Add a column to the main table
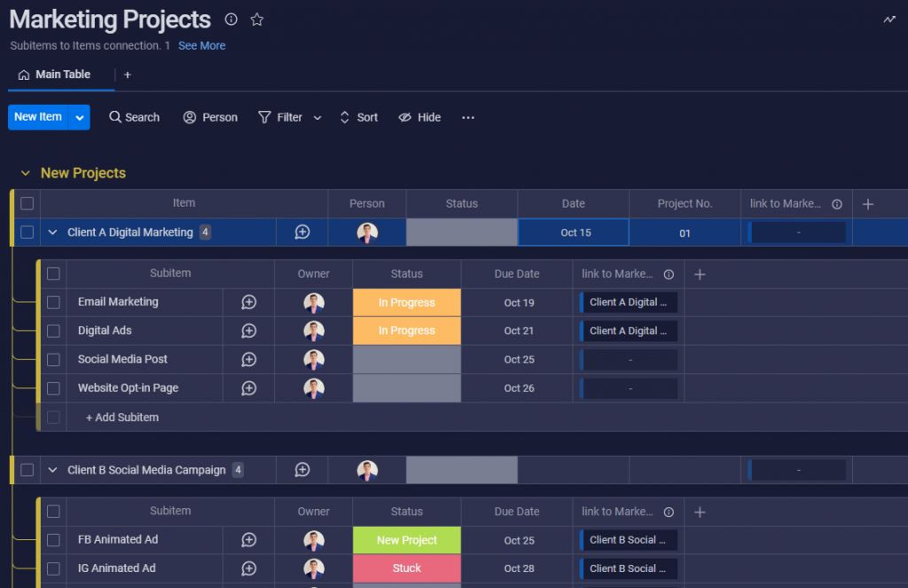Viewport: 908px width, 588px height. click(867, 204)
